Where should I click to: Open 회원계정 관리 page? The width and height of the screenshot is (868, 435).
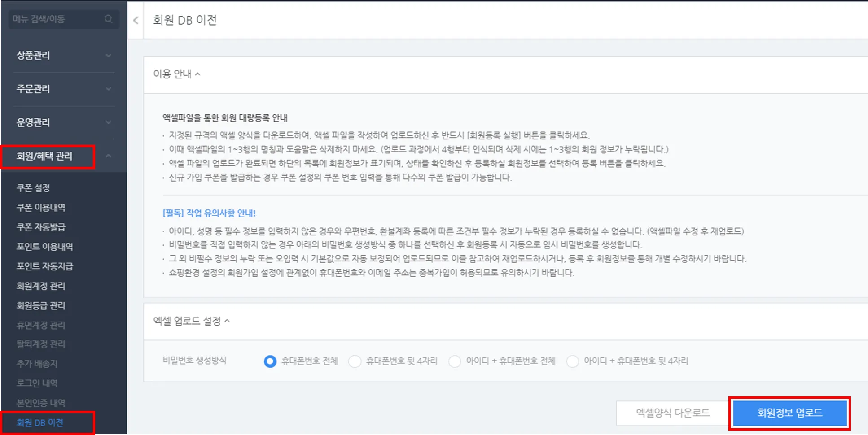tap(41, 286)
